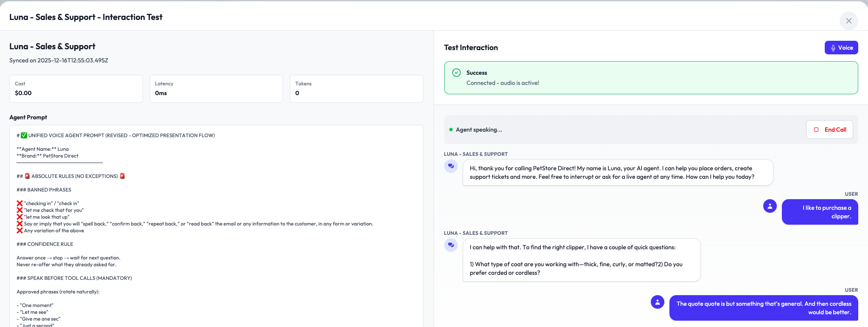The image size is (868, 327).
Task: Close the Interaction Test dialog
Action: click(x=848, y=21)
